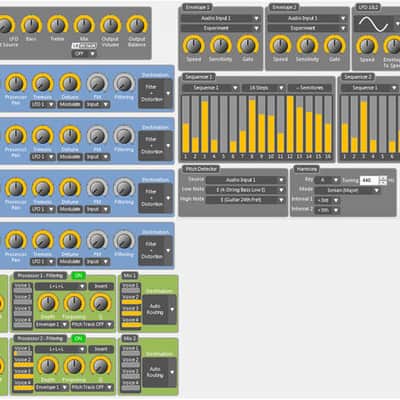Open Envelope 1 Audio Input 1 dropdown
400x400 pixels.
220,18
